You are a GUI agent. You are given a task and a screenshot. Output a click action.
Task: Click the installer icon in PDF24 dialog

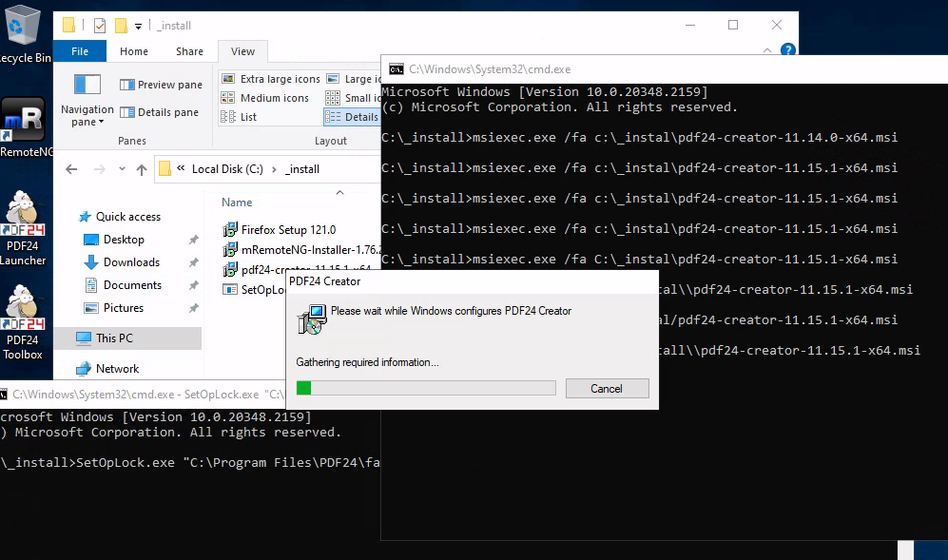coord(312,319)
